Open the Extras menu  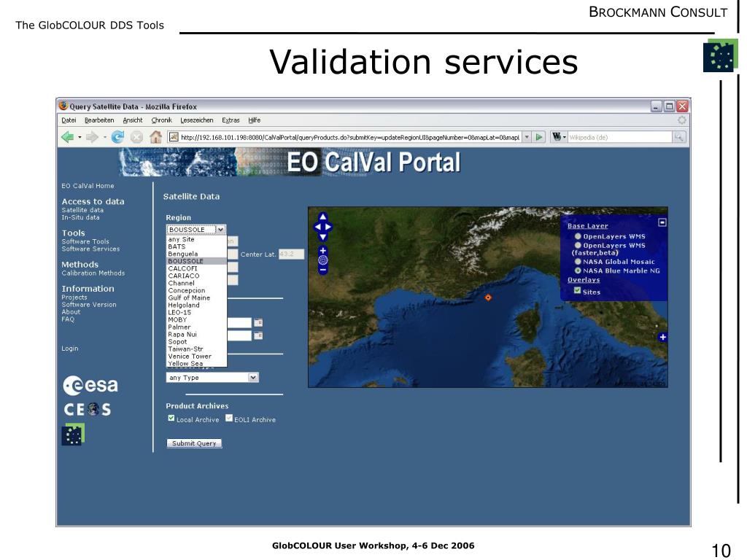pos(231,120)
